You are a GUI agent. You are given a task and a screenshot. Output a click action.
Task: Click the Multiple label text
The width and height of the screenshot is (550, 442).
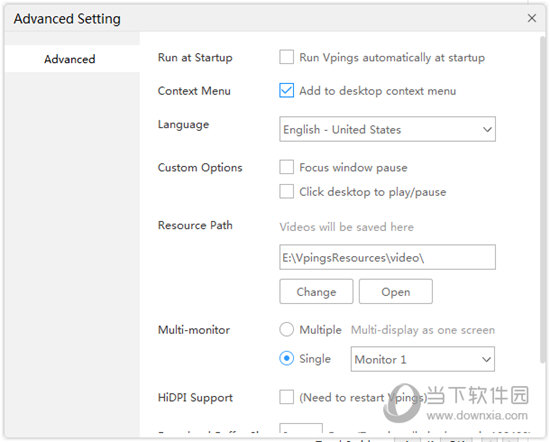320,330
